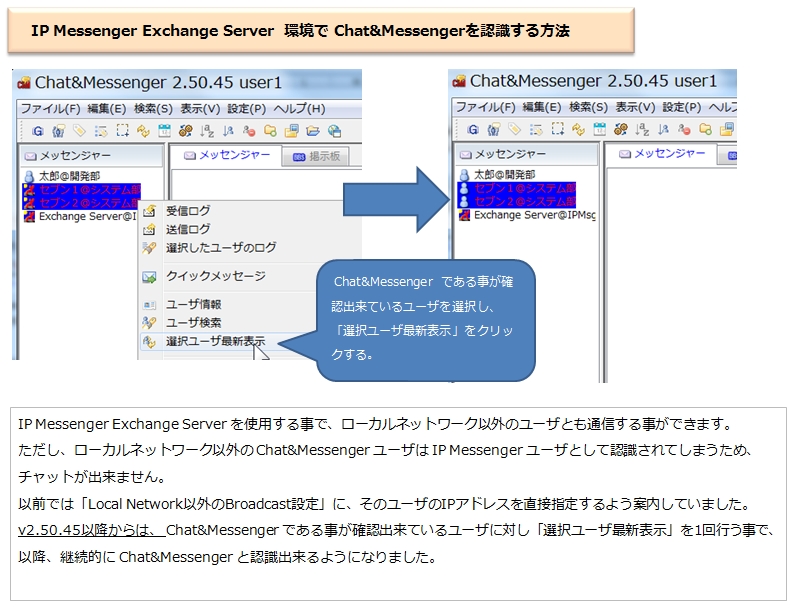Screen dimensions: 796x614
Task: Open group chat icon in right window toolbar
Action: [493, 130]
